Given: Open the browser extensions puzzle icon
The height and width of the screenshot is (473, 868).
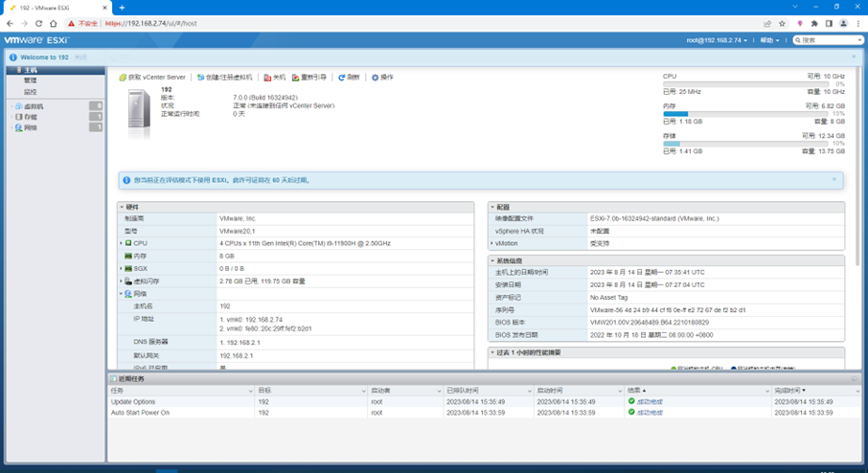Looking at the screenshot, I should coord(814,23).
